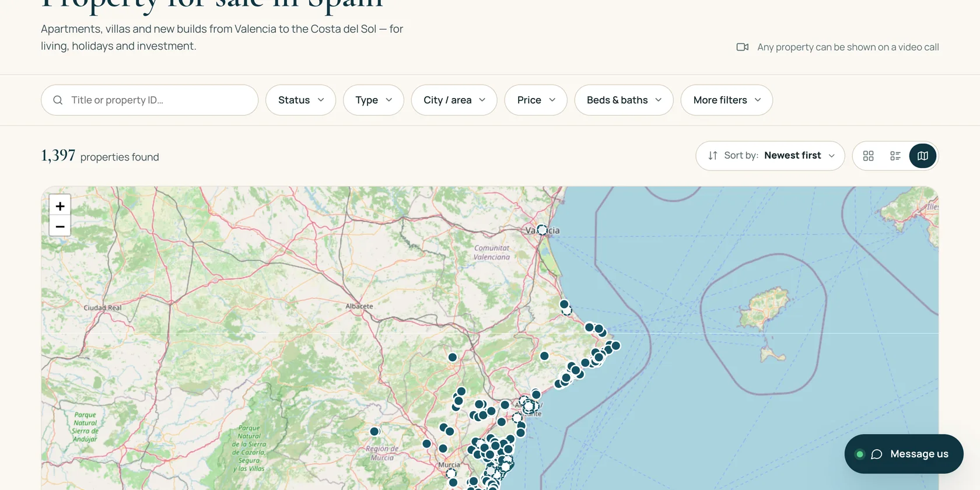The height and width of the screenshot is (490, 980).
Task: Click the chat bubble icon in Message us
Action: pyautogui.click(x=876, y=454)
